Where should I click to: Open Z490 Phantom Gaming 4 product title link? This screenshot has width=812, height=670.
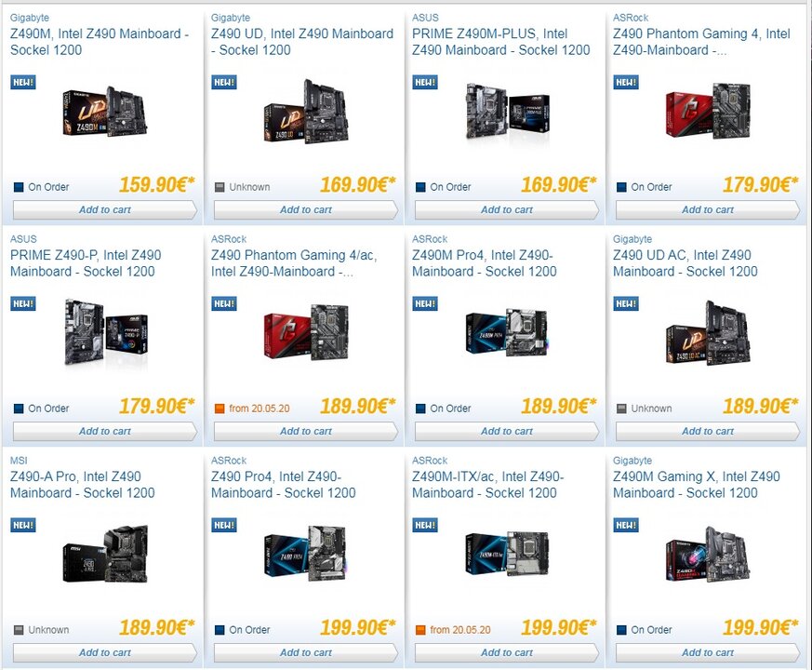tap(701, 42)
